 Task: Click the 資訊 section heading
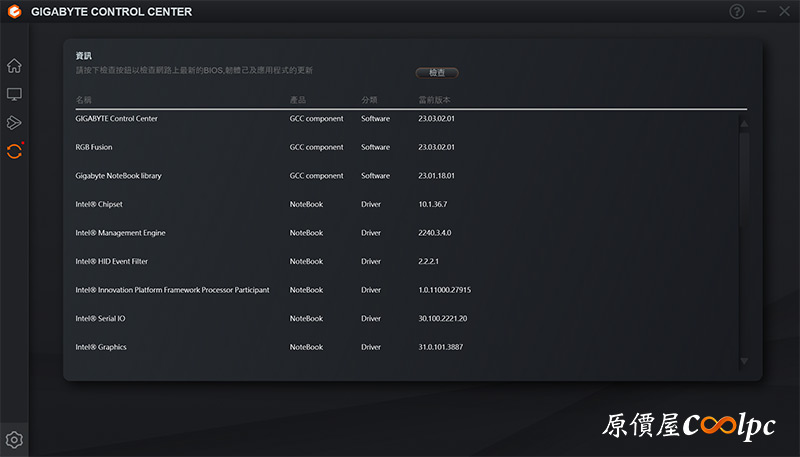84,56
